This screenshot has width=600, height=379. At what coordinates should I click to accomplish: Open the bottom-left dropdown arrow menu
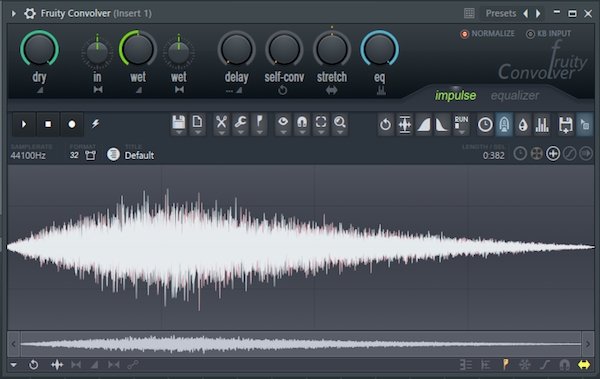pos(14,365)
